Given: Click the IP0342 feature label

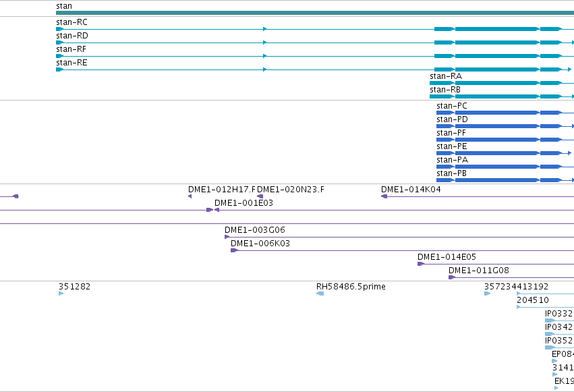Looking at the screenshot, I should pyautogui.click(x=559, y=328).
